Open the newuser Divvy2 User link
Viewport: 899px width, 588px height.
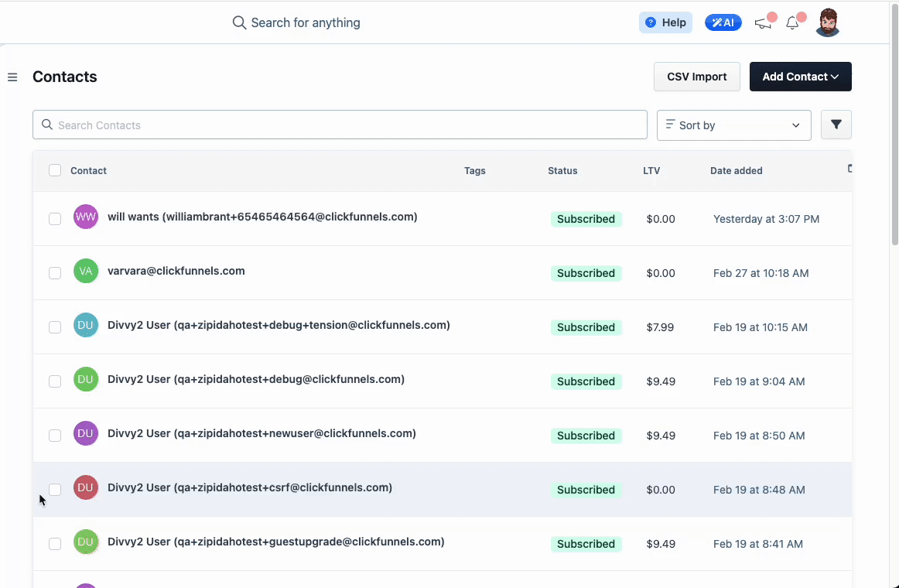pos(261,433)
